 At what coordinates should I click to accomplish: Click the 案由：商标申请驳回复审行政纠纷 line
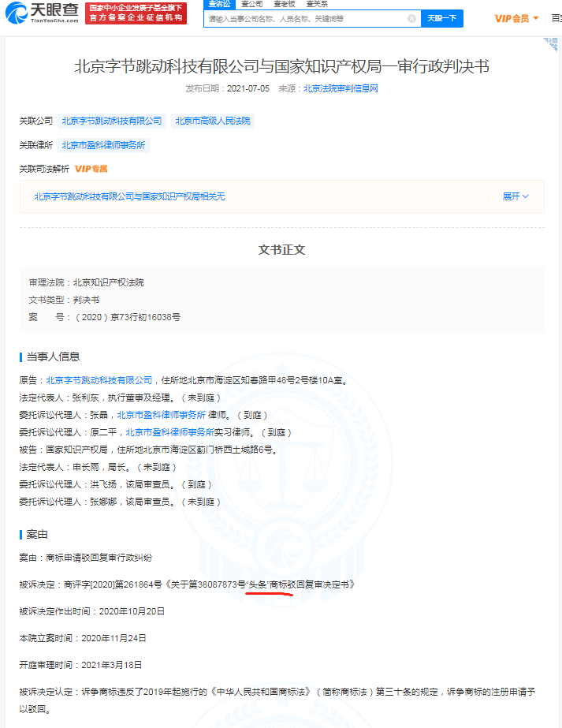85,558
